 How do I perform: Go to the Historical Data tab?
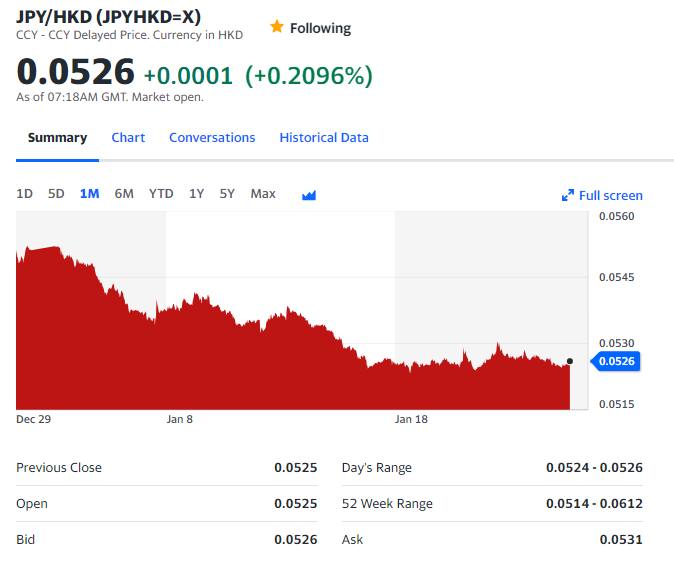pos(324,138)
